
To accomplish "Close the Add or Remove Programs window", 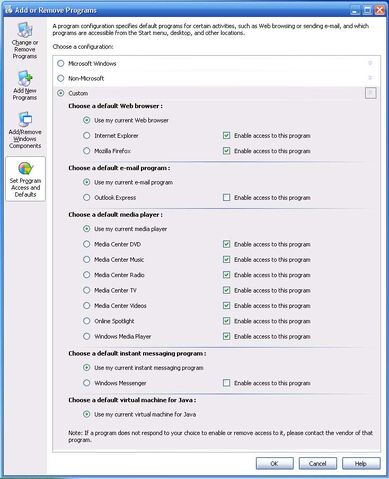I will coord(379,10).
